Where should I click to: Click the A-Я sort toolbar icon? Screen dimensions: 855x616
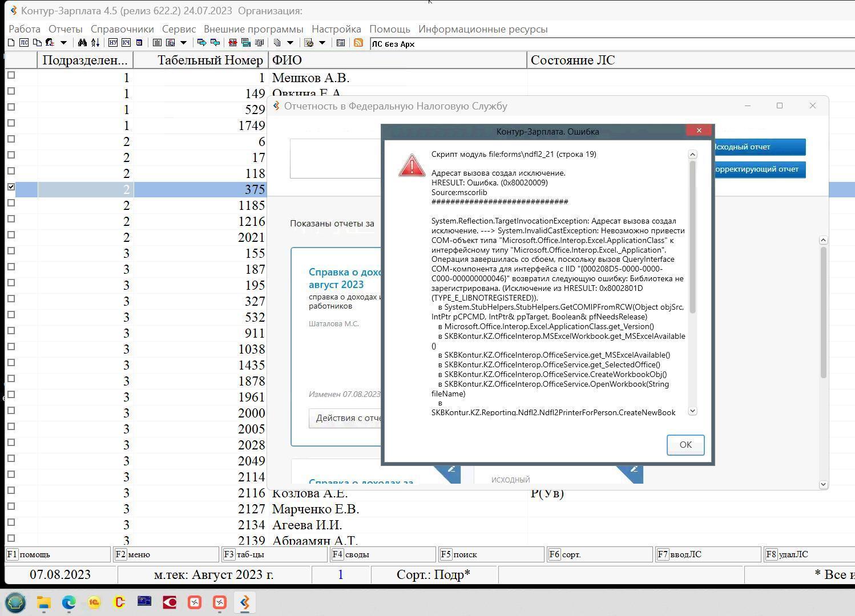[95, 43]
